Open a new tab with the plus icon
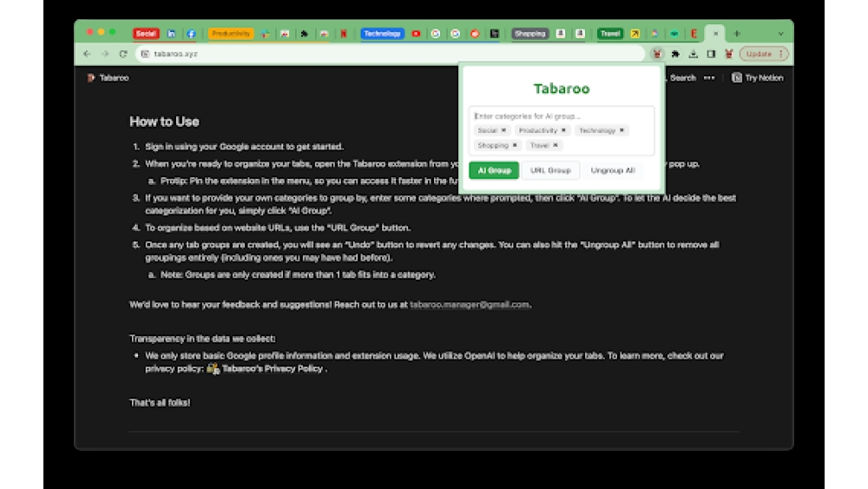868x489 pixels. pyautogui.click(x=737, y=34)
